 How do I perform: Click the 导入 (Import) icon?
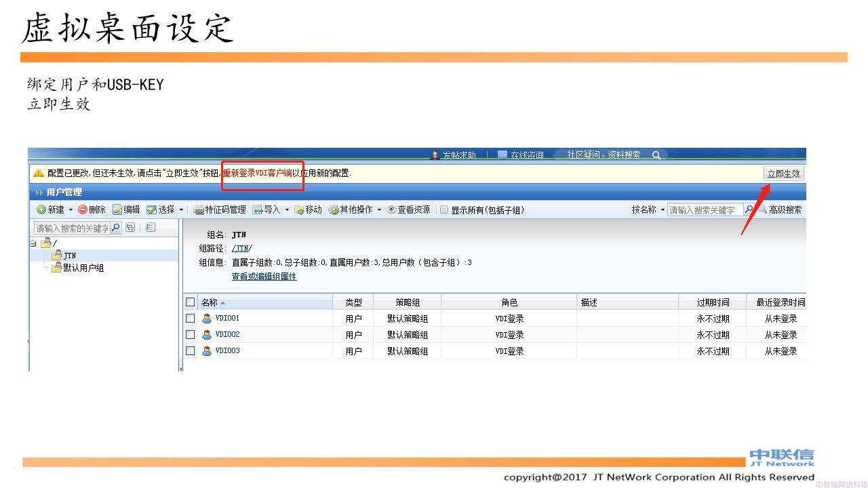point(258,210)
